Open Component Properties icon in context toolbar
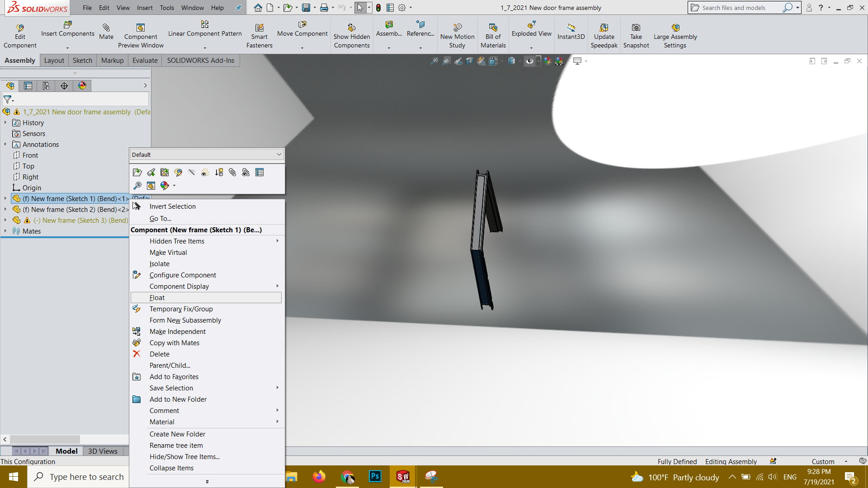 click(x=259, y=172)
